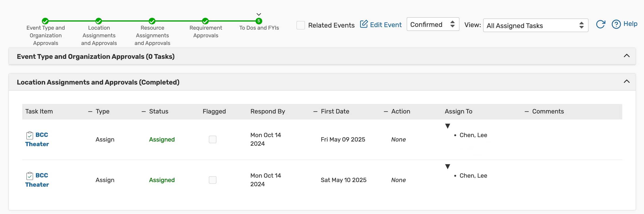Click first BCC Theater clipboard task icon
Screen dimensions: 644x214
(29, 135)
